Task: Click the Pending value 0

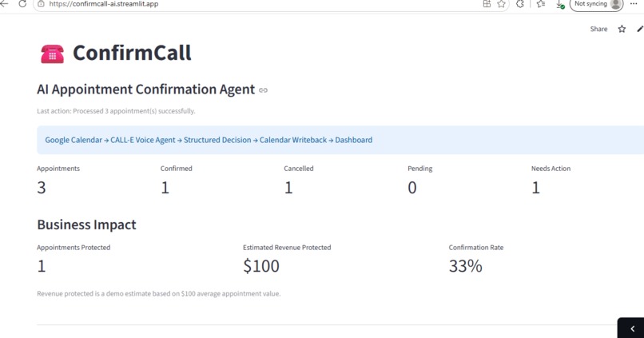Action: (412, 188)
